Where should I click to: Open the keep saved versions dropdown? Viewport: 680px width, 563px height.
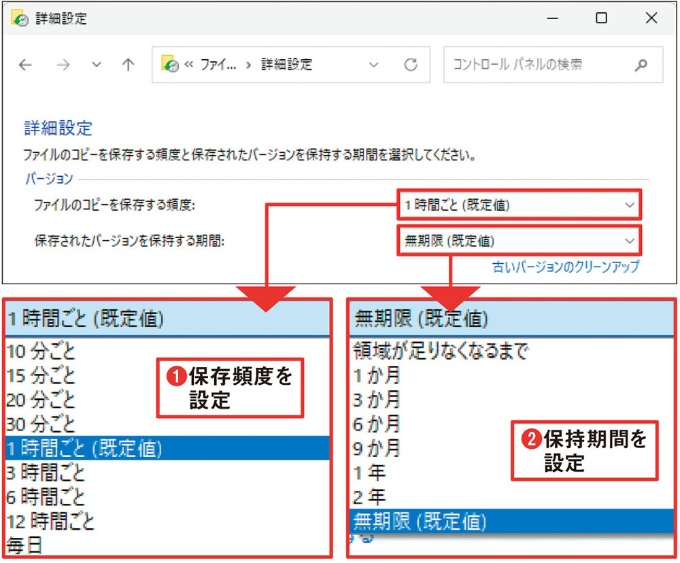coord(518,241)
